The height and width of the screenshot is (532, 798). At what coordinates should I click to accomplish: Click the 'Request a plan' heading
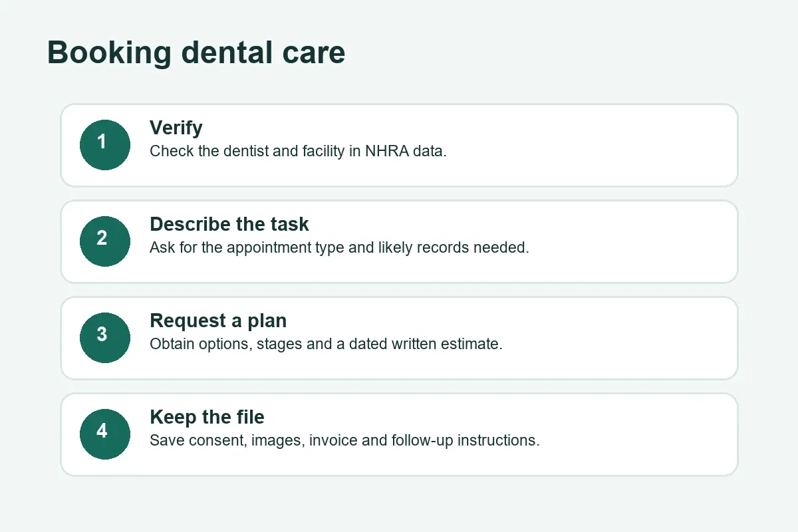click(218, 321)
